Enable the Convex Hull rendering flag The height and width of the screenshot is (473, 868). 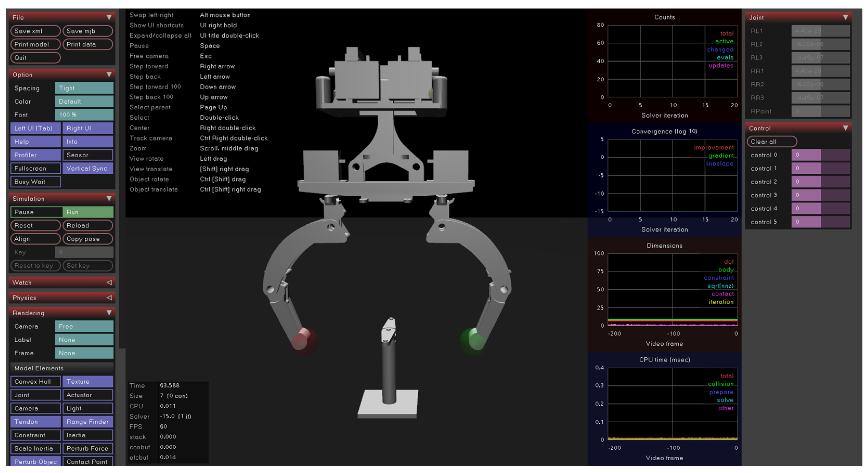35,382
